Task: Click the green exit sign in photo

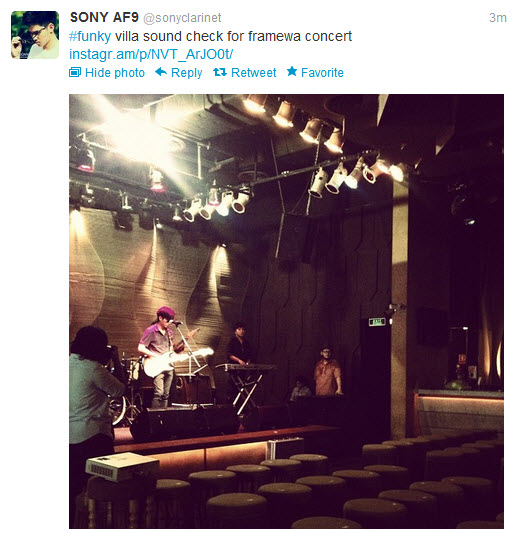Action: [x=377, y=322]
